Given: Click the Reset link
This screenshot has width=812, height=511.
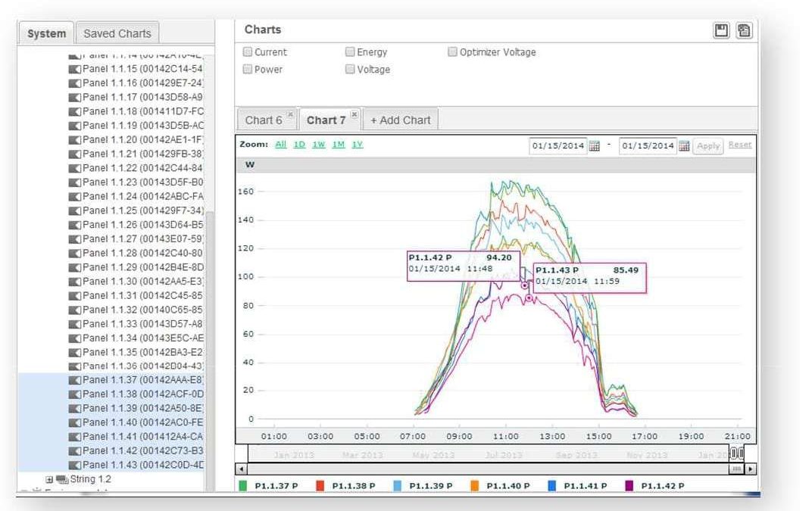Looking at the screenshot, I should (x=739, y=145).
